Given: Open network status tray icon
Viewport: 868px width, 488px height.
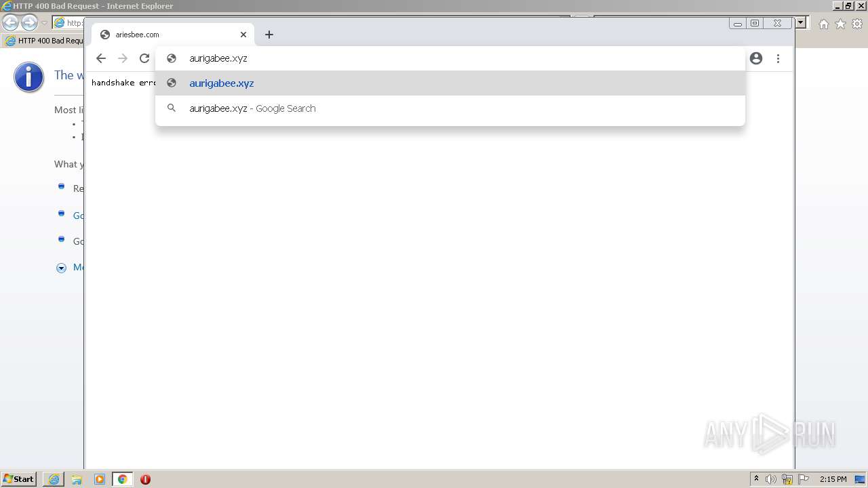Looking at the screenshot, I should (787, 479).
